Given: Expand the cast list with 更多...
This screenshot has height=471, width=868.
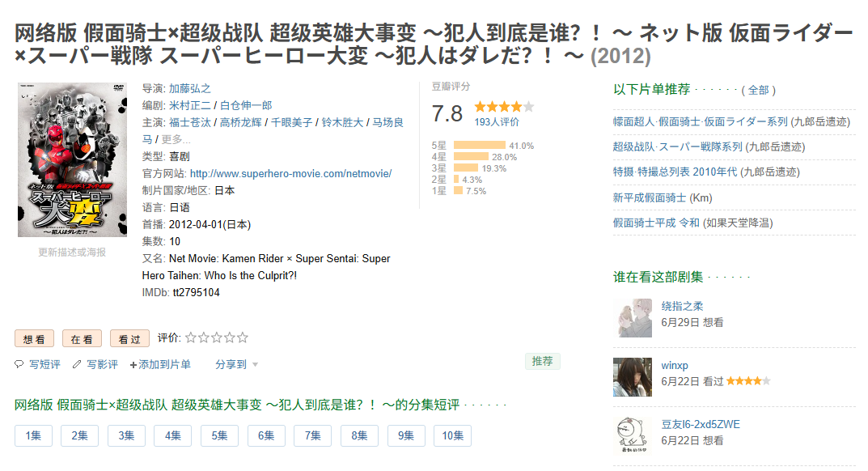Looking at the screenshot, I should 176,140.
